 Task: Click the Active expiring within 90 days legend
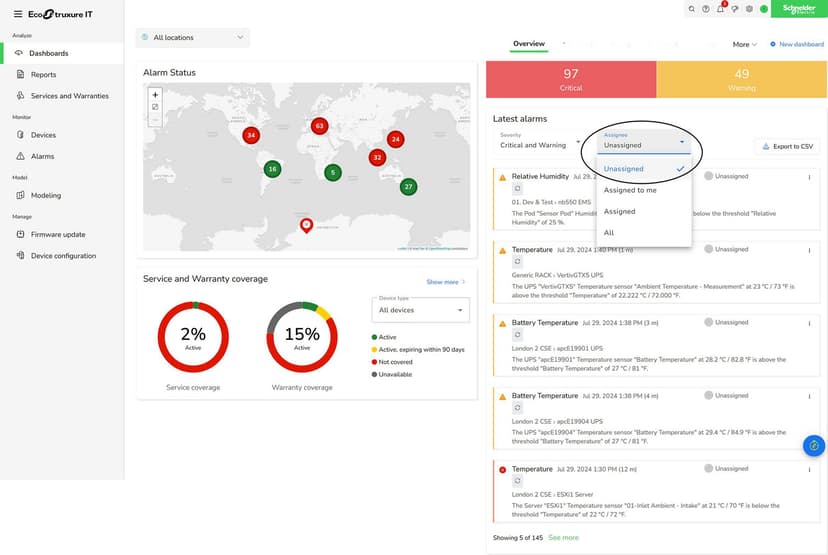(418, 350)
